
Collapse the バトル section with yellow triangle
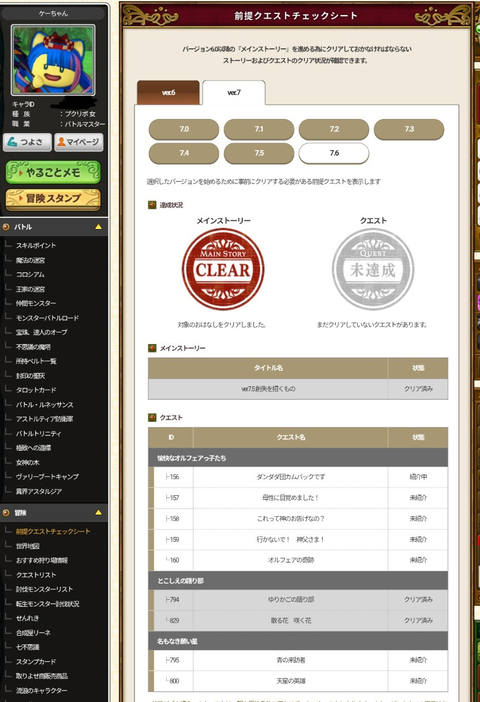click(x=99, y=227)
